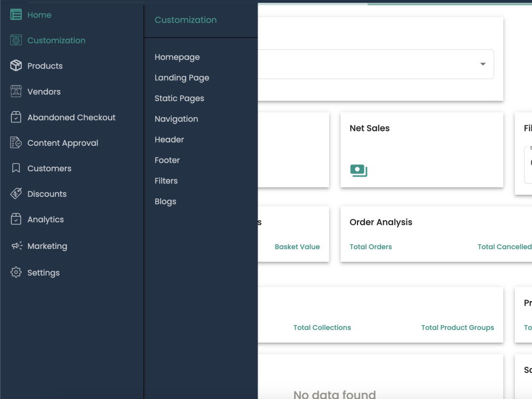Click the Net Sales card title
The width and height of the screenshot is (532, 399).
(370, 128)
